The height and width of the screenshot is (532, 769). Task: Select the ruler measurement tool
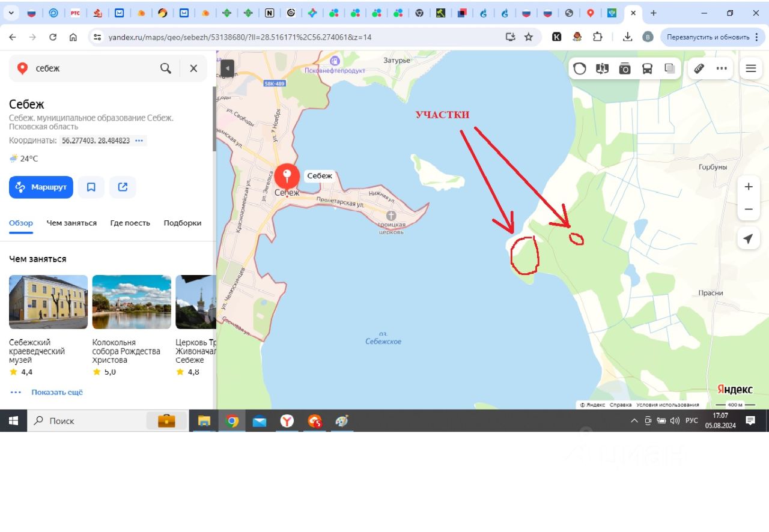(699, 68)
